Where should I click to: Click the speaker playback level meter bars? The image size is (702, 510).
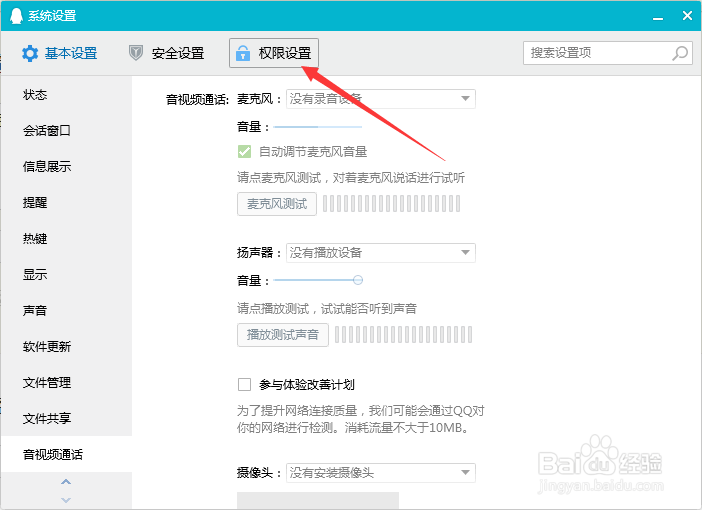tap(403, 334)
